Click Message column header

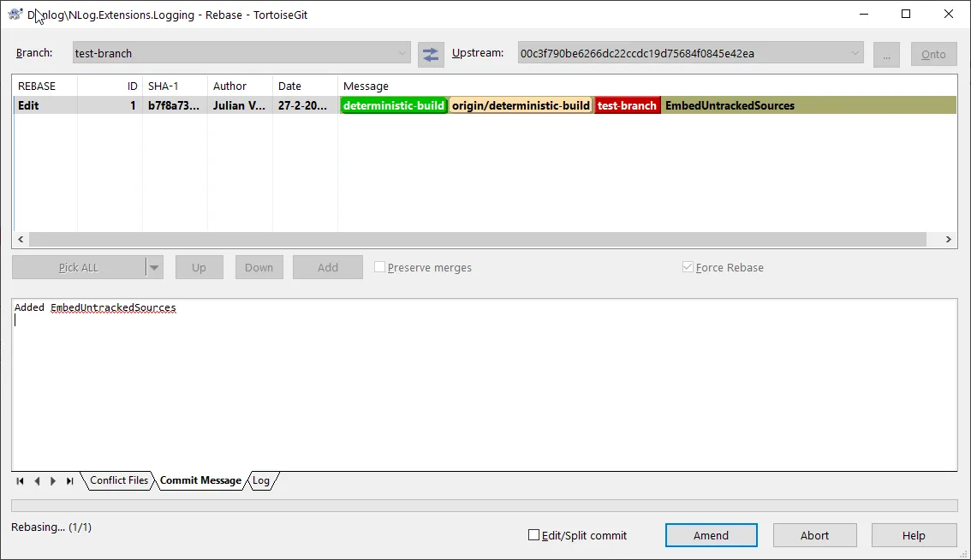click(x=647, y=86)
